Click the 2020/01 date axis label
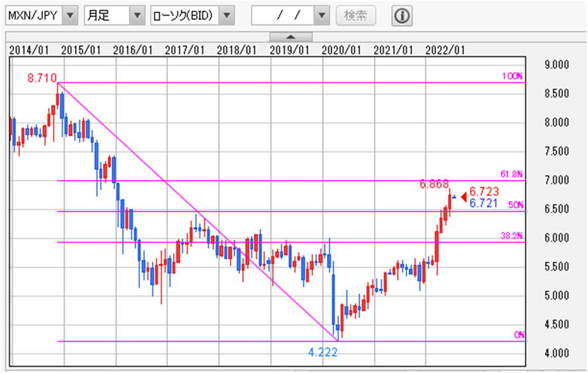 click(342, 50)
